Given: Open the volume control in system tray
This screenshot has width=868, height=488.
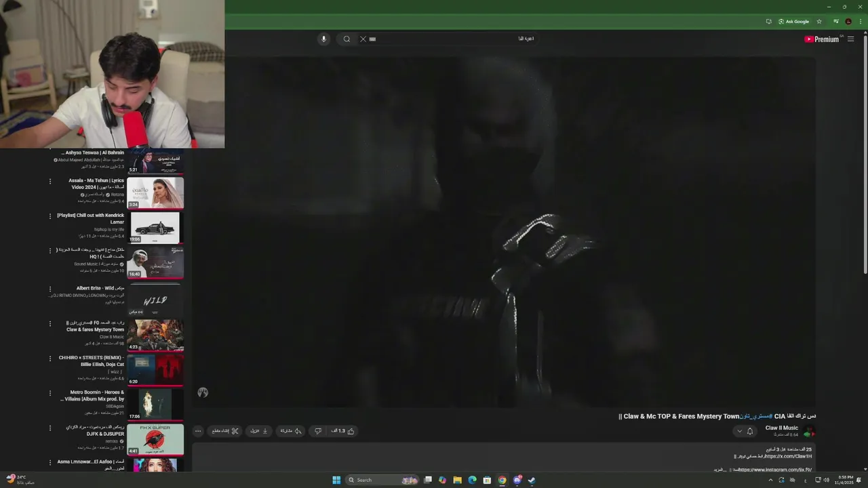Looking at the screenshot, I should click(x=827, y=480).
